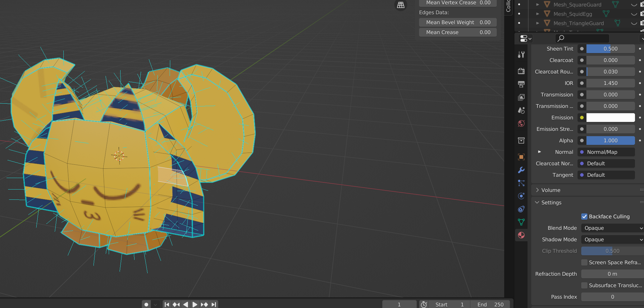The width and height of the screenshot is (644, 308).
Task: Jump to the previous keyframe
Action: pos(176,304)
